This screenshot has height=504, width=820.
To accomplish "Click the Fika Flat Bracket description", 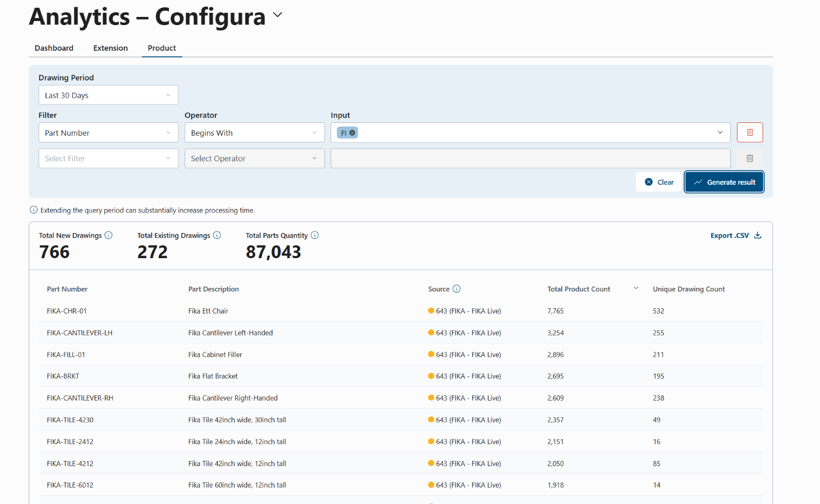I will (213, 376).
